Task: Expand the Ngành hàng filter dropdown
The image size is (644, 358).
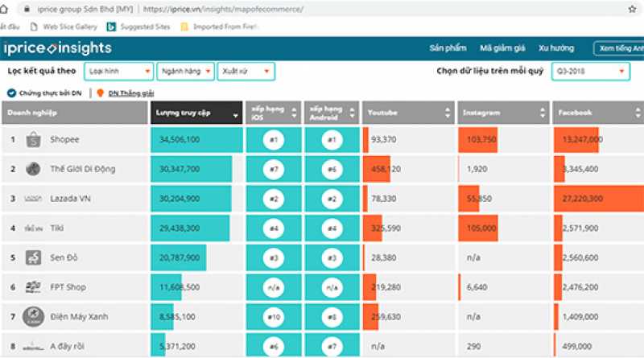Action: tap(185, 72)
